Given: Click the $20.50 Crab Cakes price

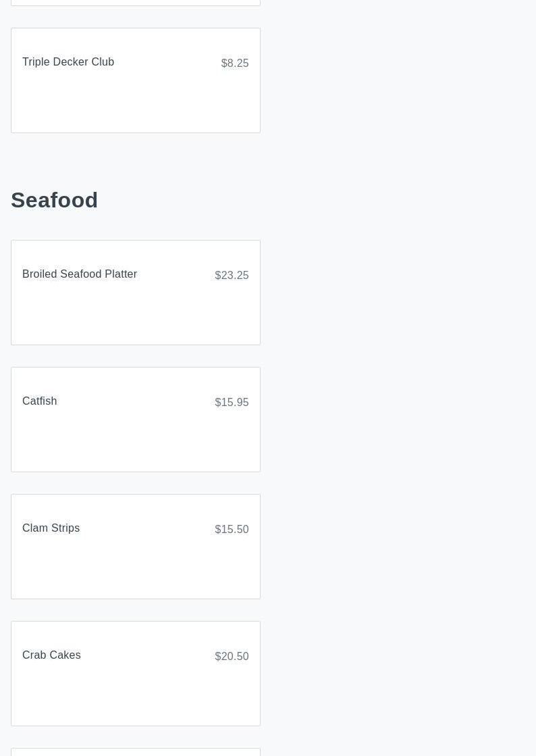Looking at the screenshot, I should pos(232,657).
